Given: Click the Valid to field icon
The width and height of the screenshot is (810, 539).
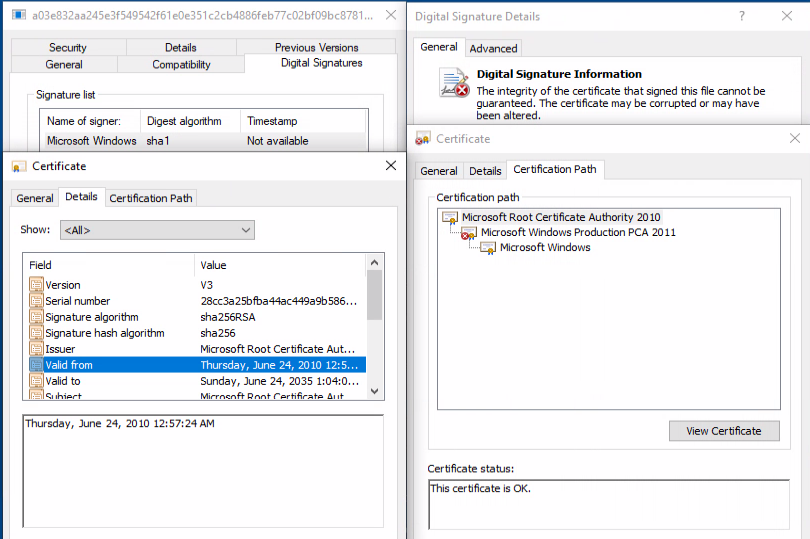Looking at the screenshot, I should (36, 380).
